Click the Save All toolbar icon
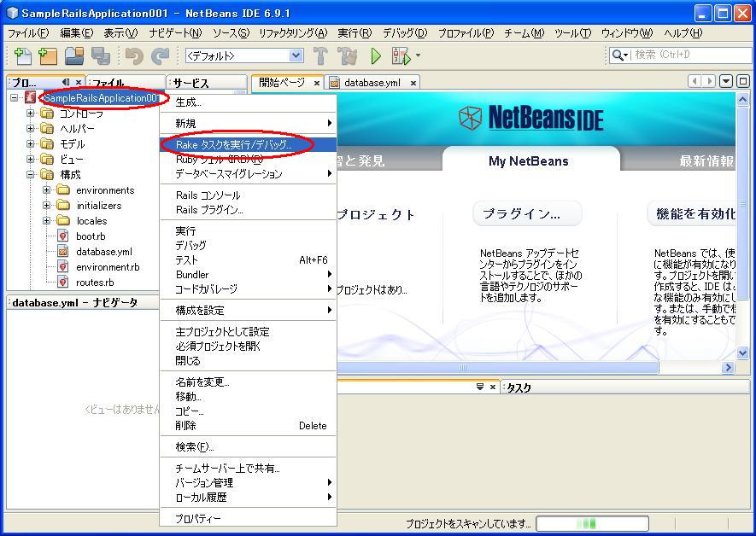This screenshot has height=536, width=756. (101, 55)
